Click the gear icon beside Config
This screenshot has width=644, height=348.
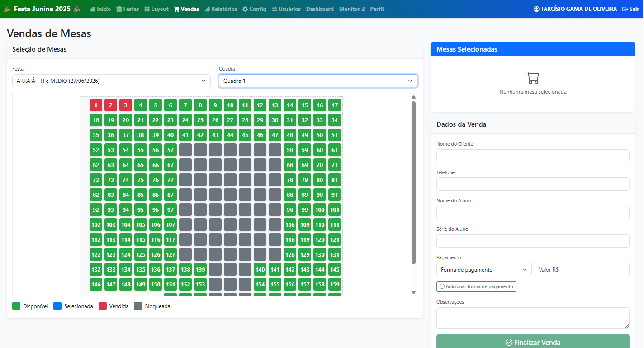(245, 9)
